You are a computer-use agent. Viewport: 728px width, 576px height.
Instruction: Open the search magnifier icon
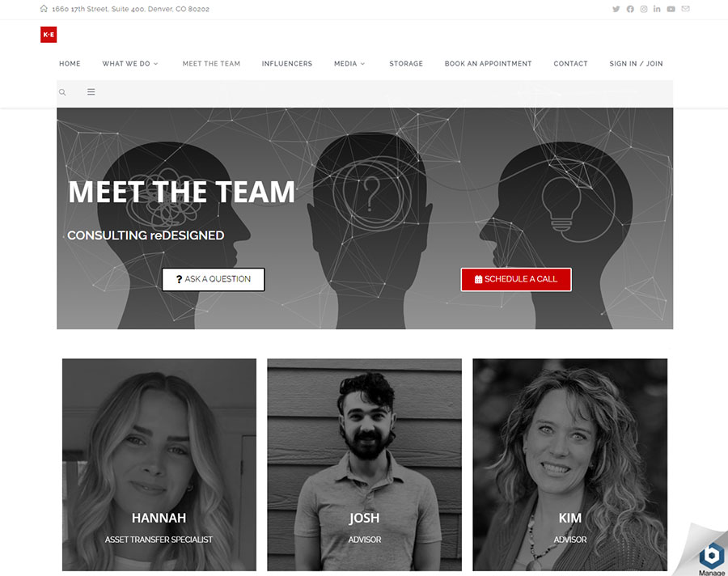[x=62, y=92]
